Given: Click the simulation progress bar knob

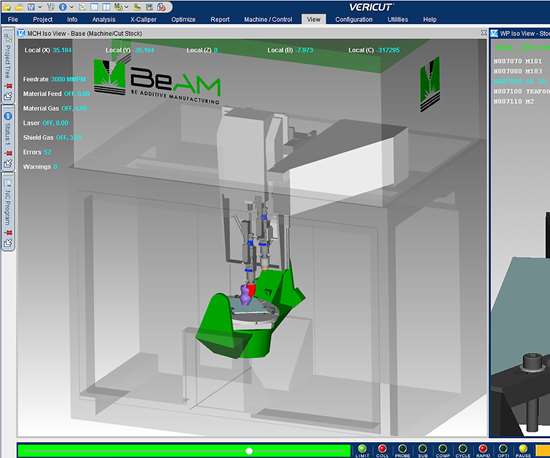Looking at the screenshot, I should tap(249, 451).
